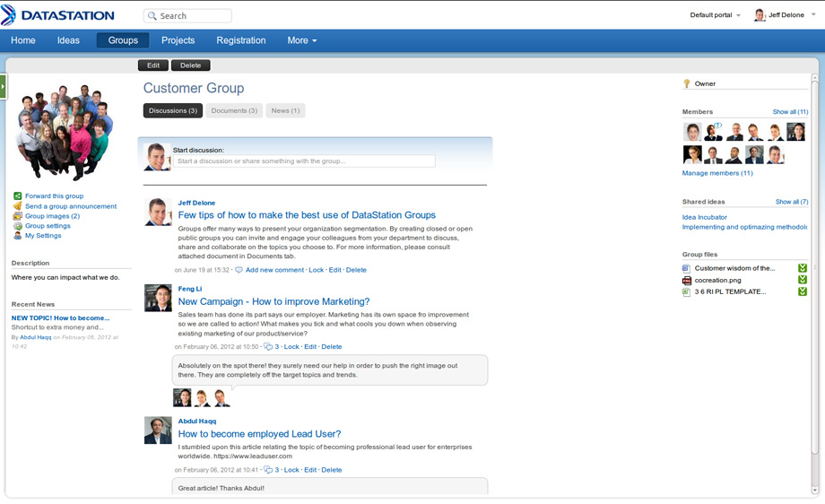Open the Projects menu
This screenshot has width=825, height=504.
[178, 40]
